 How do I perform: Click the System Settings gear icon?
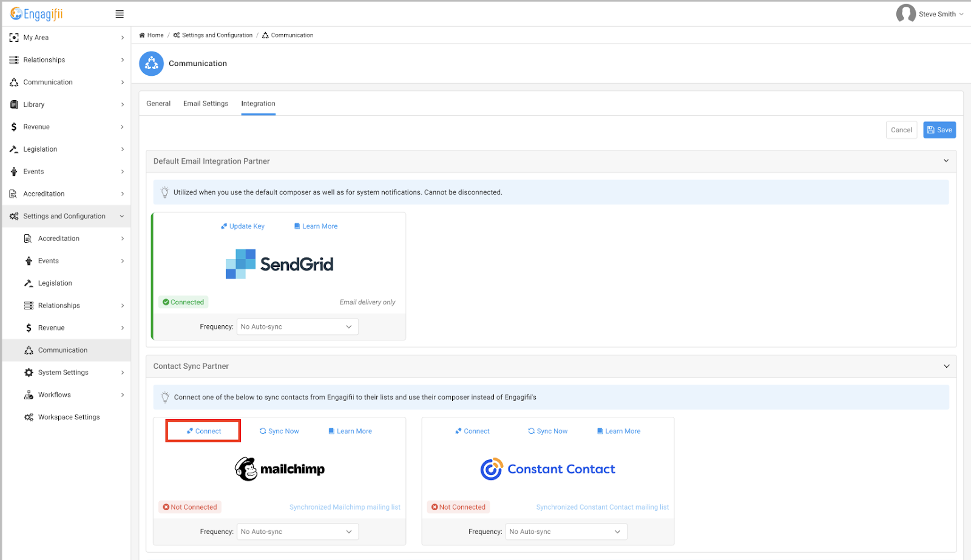(x=29, y=373)
